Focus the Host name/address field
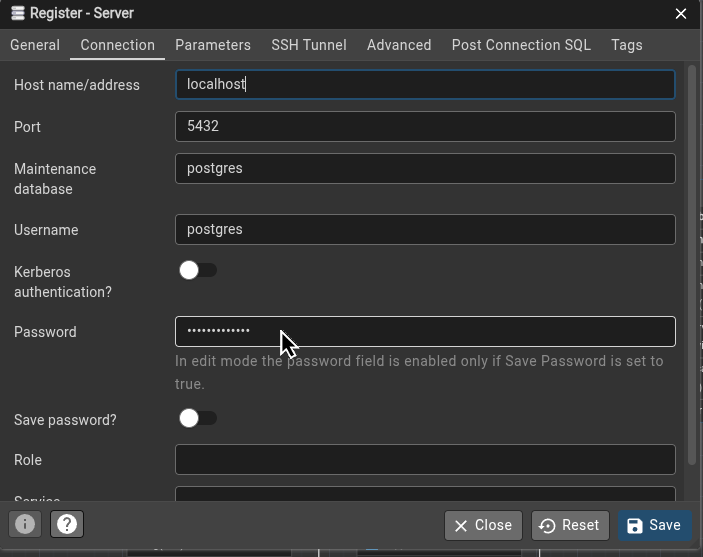This screenshot has height=557, width=703. pos(425,84)
